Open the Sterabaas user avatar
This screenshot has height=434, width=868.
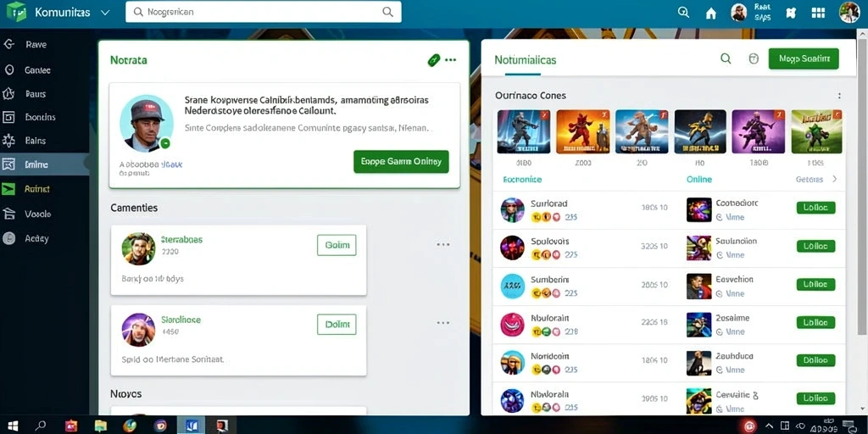coord(138,248)
